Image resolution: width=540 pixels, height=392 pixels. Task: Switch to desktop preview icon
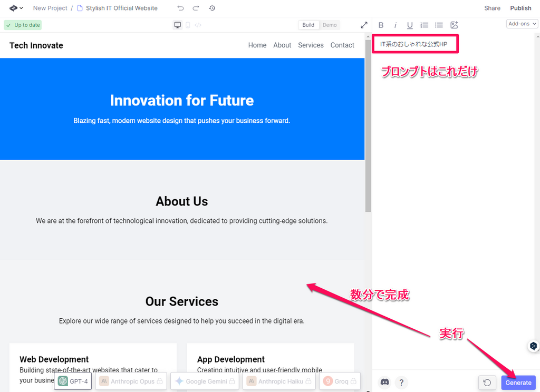click(178, 25)
